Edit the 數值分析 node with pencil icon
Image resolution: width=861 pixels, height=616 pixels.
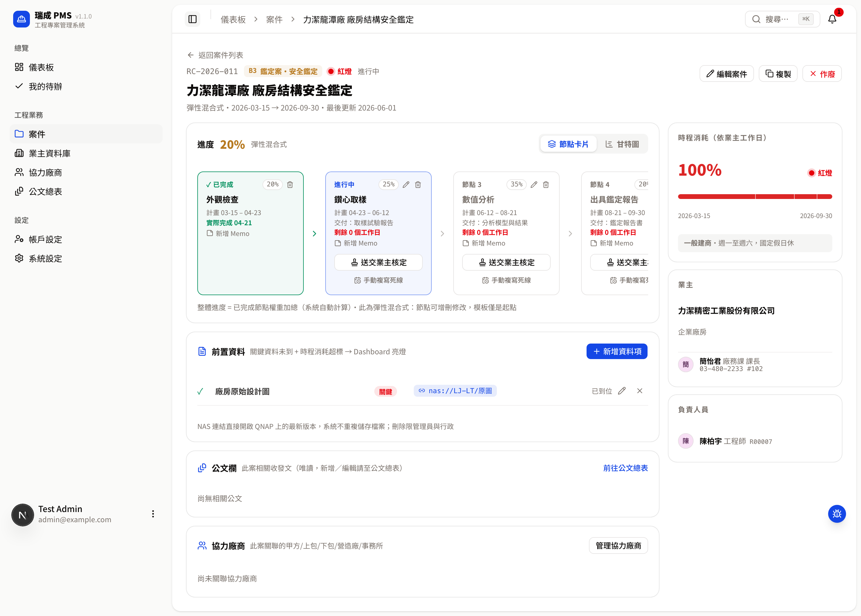coord(534,184)
